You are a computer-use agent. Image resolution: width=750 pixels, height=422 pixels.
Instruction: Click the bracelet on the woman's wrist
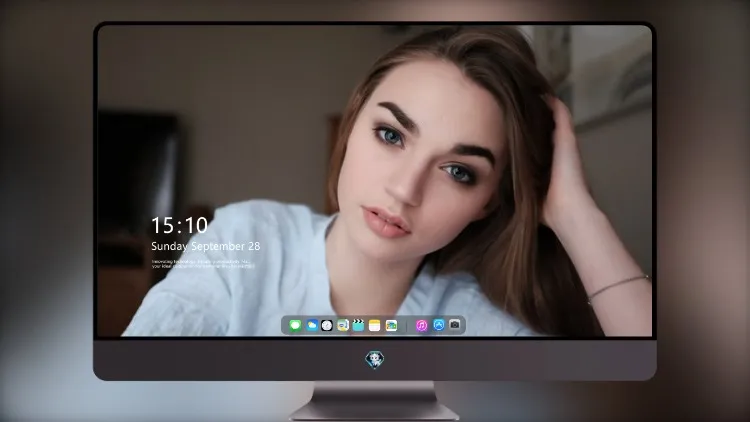(x=618, y=287)
